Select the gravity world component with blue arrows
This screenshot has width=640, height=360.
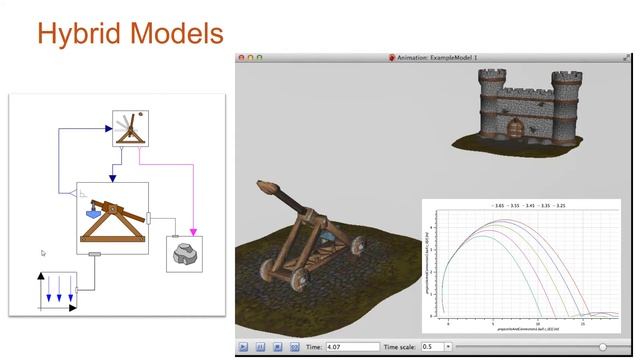click(x=58, y=291)
